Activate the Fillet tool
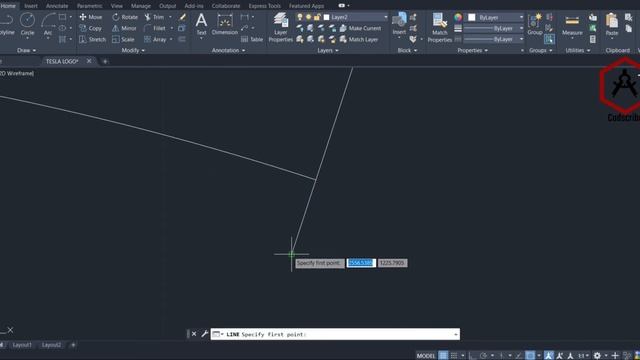 (x=155, y=29)
